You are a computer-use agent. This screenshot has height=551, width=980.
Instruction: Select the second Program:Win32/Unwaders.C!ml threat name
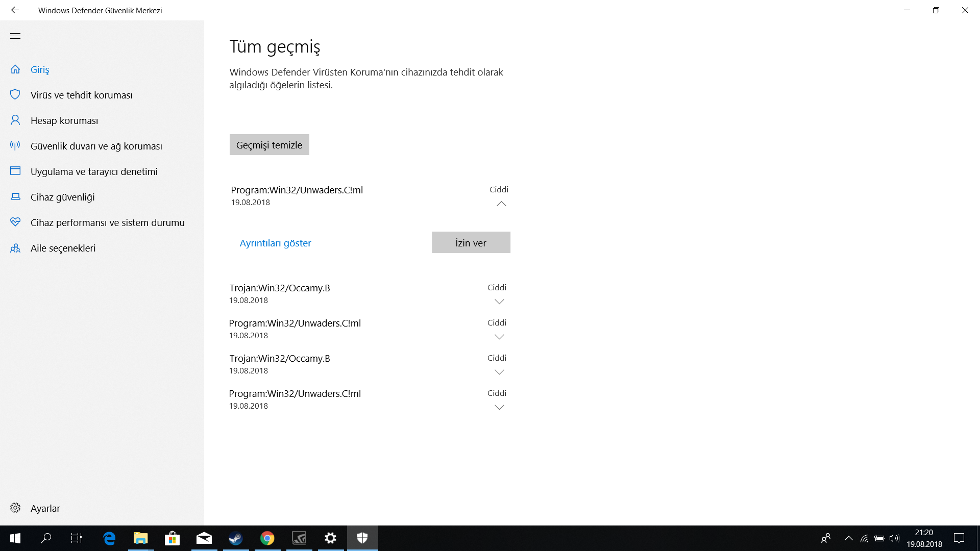click(x=295, y=323)
